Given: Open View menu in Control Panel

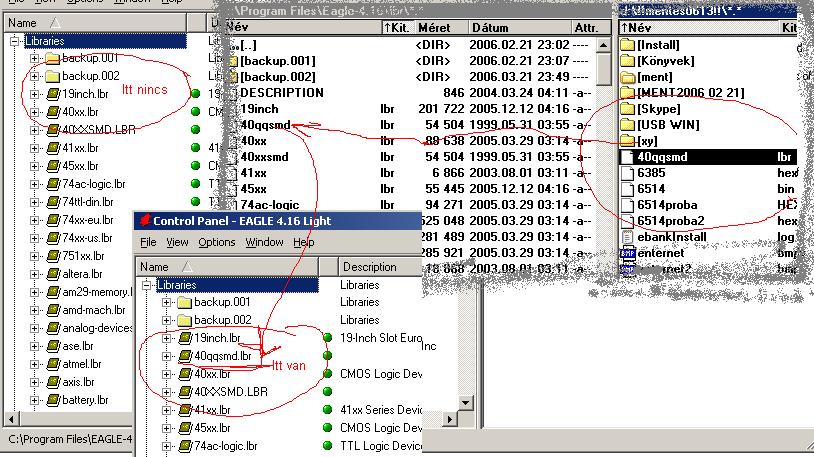Looking at the screenshot, I should click(177, 243).
